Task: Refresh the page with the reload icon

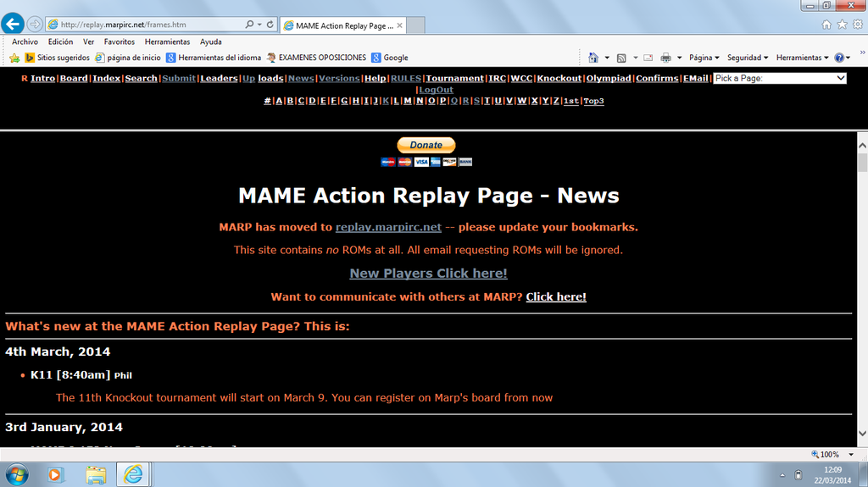Action: (270, 25)
